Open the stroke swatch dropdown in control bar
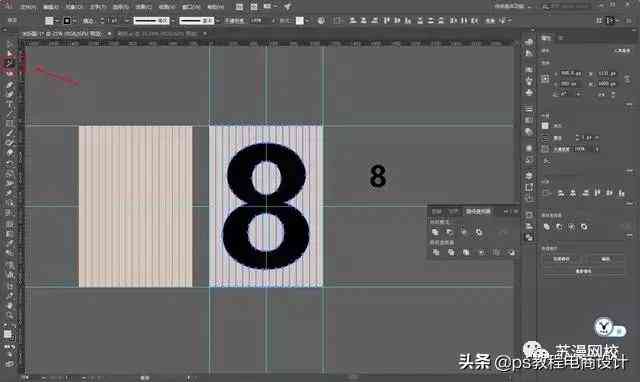Screen dimensions: 640x382 (x=74, y=20)
